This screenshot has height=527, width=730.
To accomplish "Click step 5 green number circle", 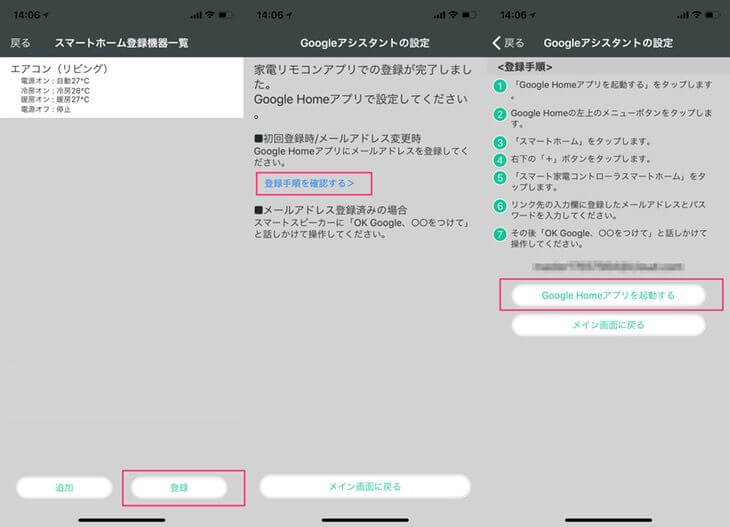I will coord(500,178).
